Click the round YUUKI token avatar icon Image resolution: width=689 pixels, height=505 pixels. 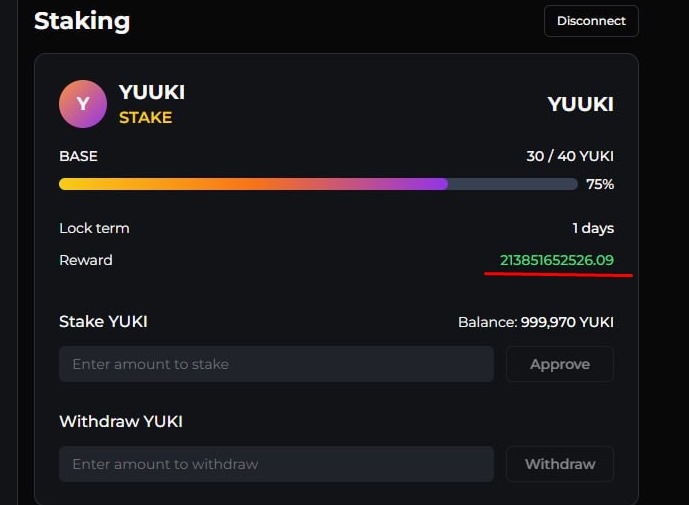[83, 104]
